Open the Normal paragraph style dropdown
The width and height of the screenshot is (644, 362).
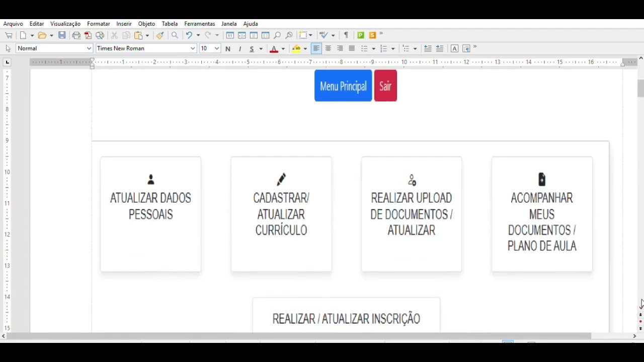pos(89,48)
